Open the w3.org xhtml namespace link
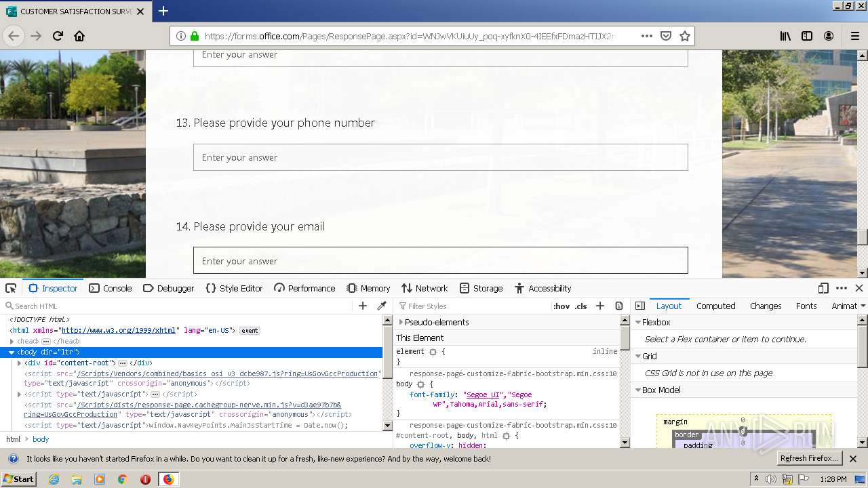 [x=118, y=330]
